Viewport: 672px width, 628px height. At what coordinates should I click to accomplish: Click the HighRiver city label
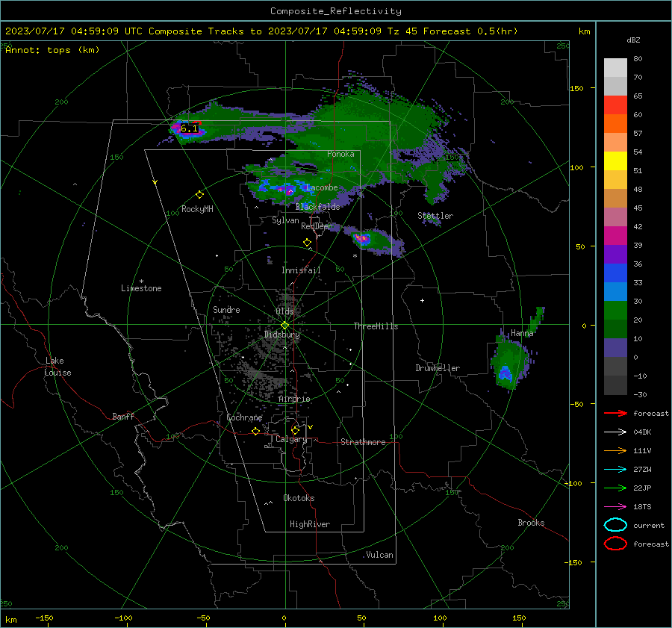(310, 524)
